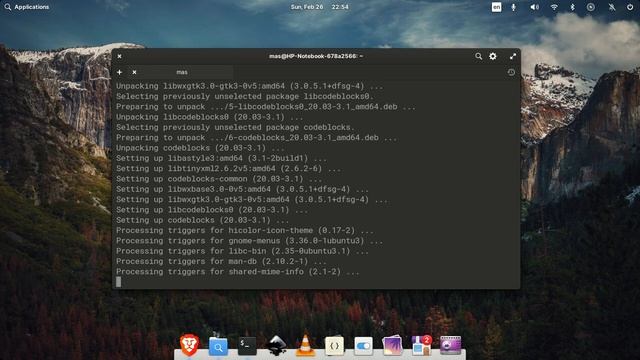Click line "Processing triggers for libc-bin"
Viewport: 640px width, 360px height.
pos(242,251)
